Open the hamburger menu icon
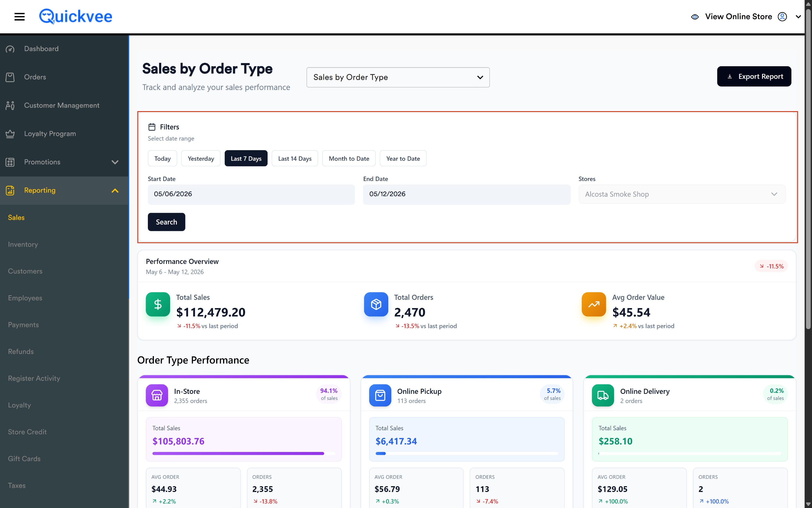The width and height of the screenshot is (812, 508). coord(19,16)
